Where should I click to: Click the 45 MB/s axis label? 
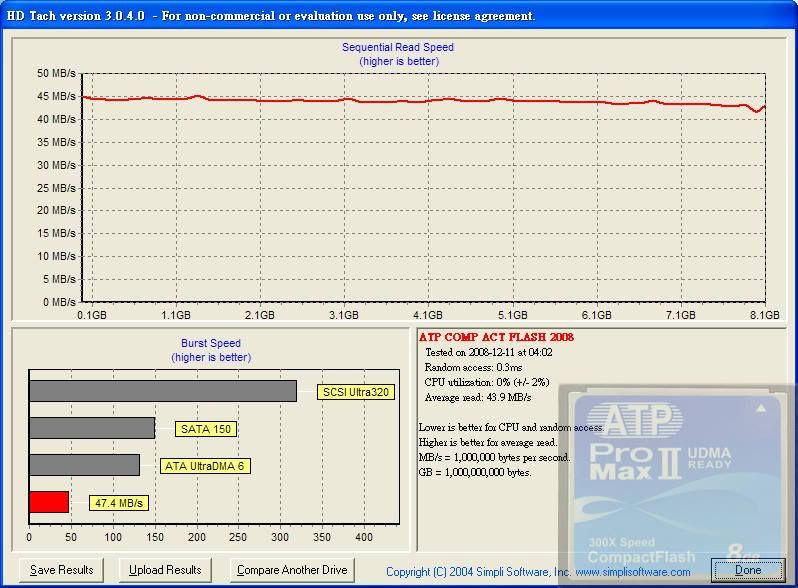pos(56,96)
